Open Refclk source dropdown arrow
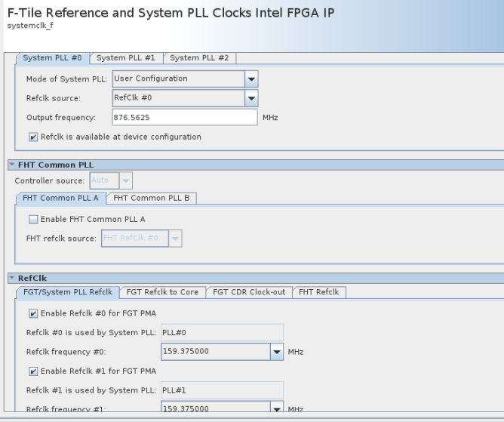Image resolution: width=504 pixels, height=422 pixels. coord(251,97)
